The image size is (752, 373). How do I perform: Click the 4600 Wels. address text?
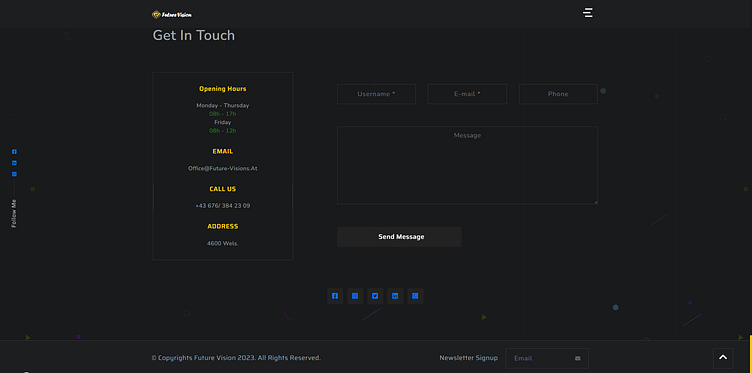(223, 243)
